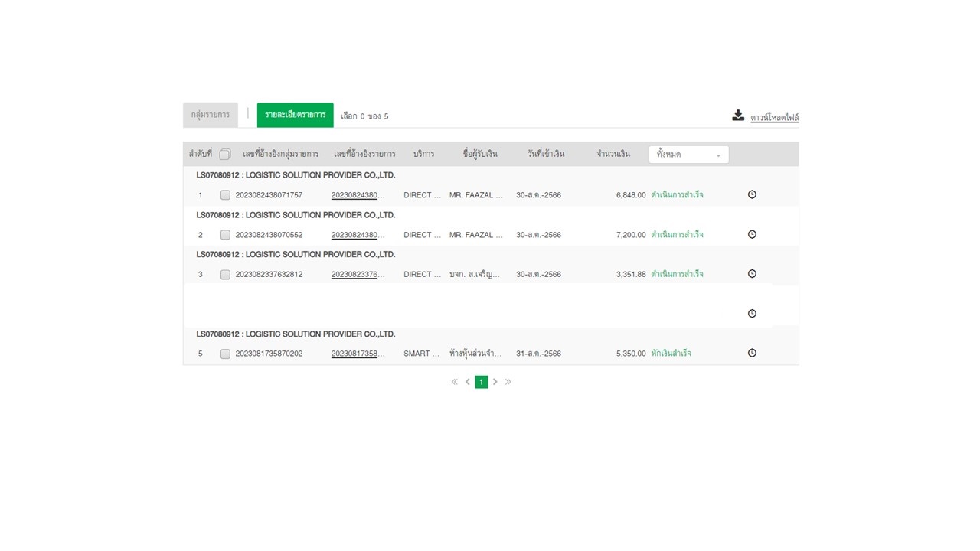Open reference link in row 3

(358, 275)
